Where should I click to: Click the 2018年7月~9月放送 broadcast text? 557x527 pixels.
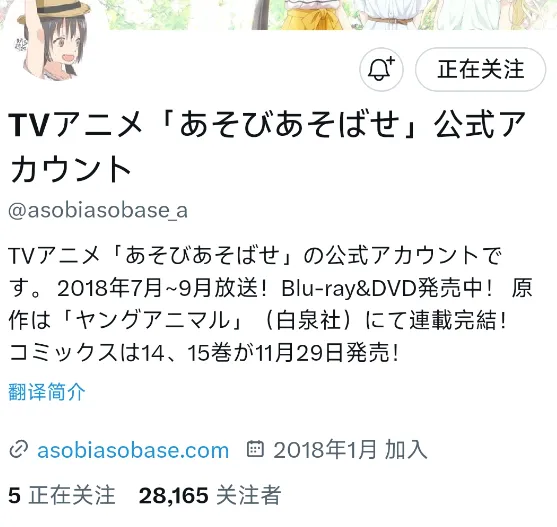coord(157,288)
